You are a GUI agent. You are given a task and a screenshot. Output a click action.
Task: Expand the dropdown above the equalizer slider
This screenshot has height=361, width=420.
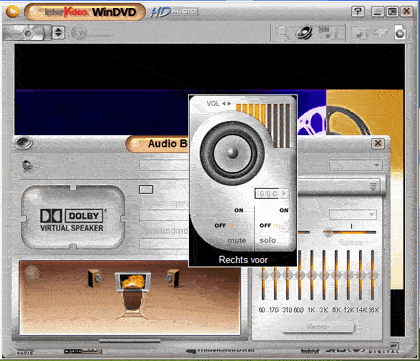[353, 214]
